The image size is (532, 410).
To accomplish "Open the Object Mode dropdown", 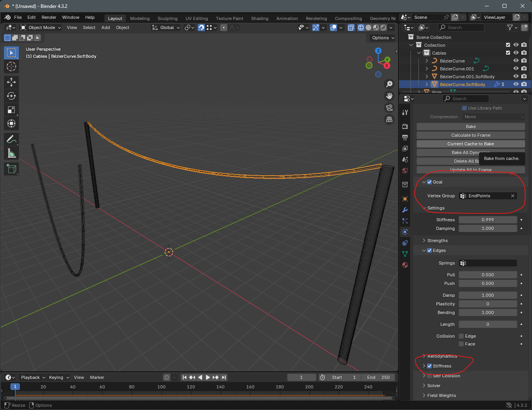I will tap(41, 28).
